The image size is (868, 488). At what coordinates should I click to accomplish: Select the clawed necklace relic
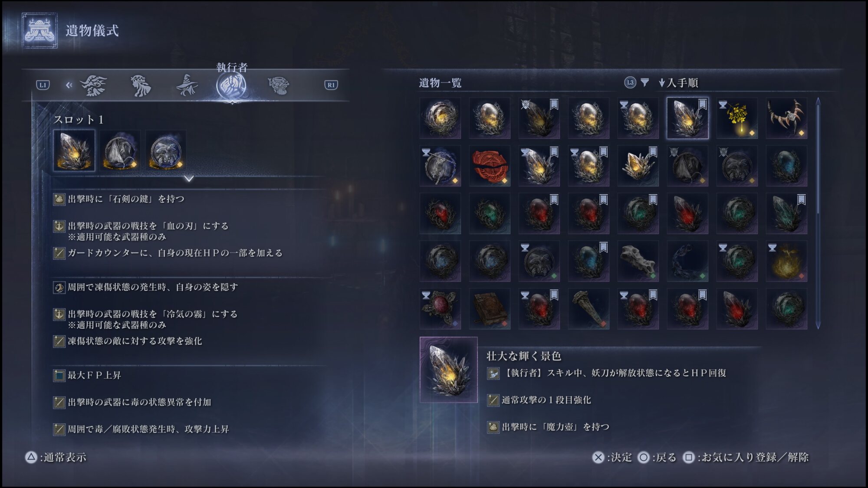[x=786, y=118]
